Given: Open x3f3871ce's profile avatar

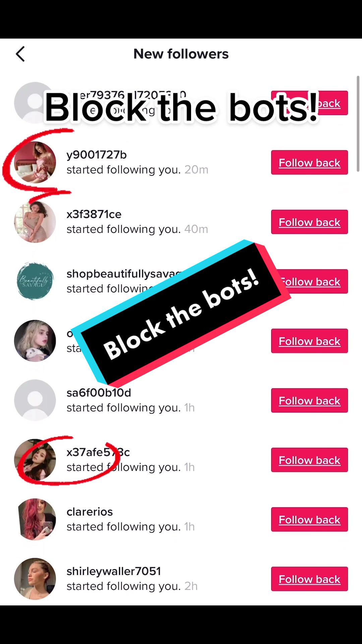Looking at the screenshot, I should pos(35,222).
